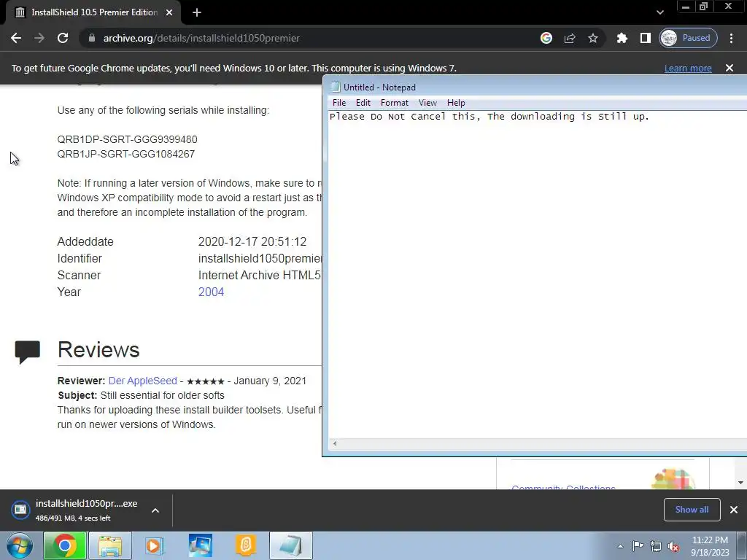Click the forward navigation arrow
This screenshot has width=747, height=560.
(39, 38)
